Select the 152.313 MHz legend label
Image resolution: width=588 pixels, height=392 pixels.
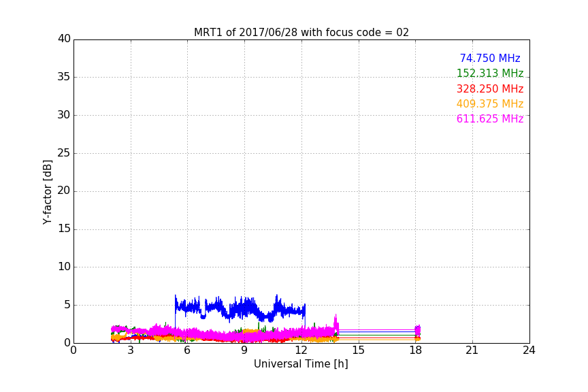[490, 73]
